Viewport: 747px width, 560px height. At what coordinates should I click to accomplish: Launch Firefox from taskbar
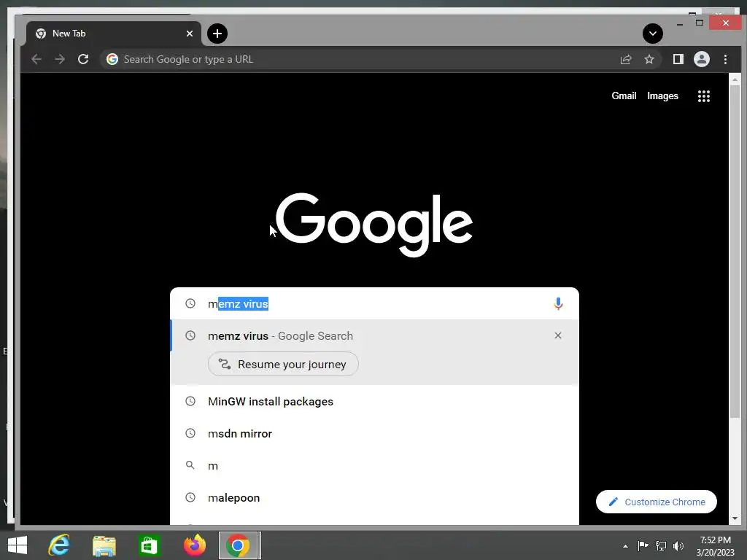(x=195, y=545)
